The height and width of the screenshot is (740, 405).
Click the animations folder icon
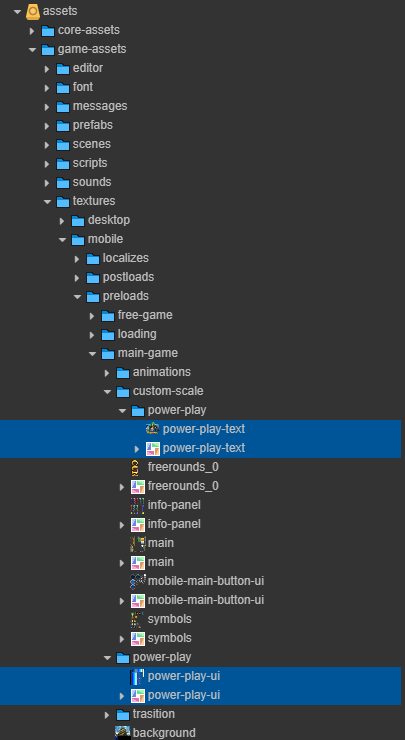point(123,372)
